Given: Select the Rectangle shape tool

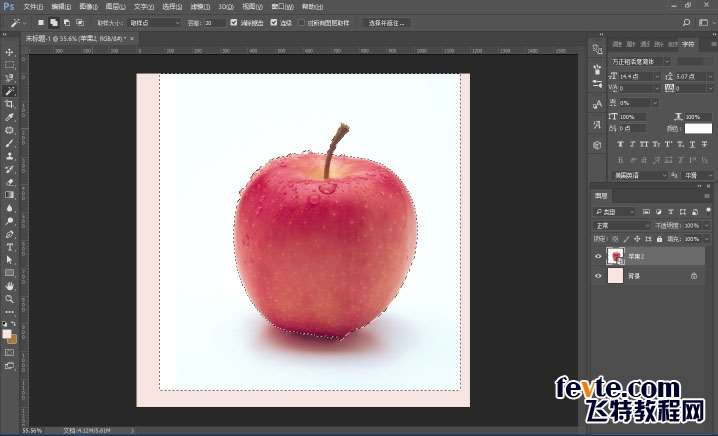Looking at the screenshot, I should point(9,273).
